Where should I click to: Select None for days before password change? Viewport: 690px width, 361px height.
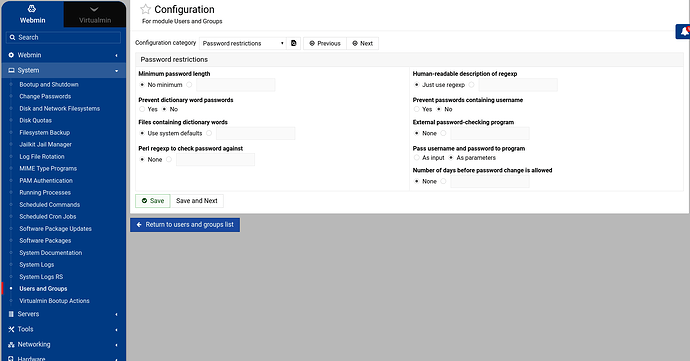click(x=417, y=181)
